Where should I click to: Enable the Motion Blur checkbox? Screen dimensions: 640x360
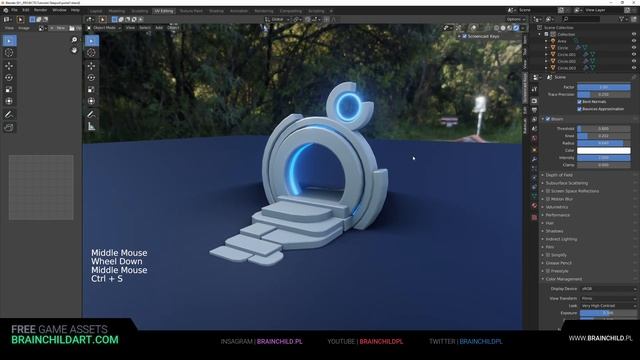(548, 199)
